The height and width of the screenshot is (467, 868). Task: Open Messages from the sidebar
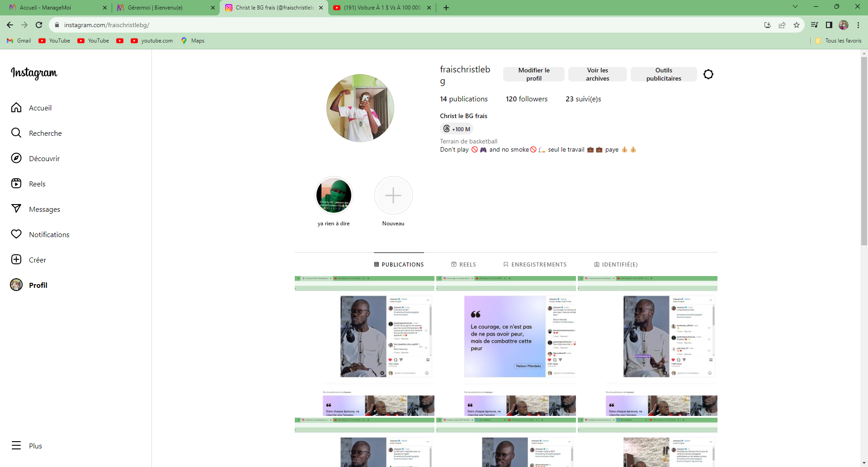(x=16, y=209)
